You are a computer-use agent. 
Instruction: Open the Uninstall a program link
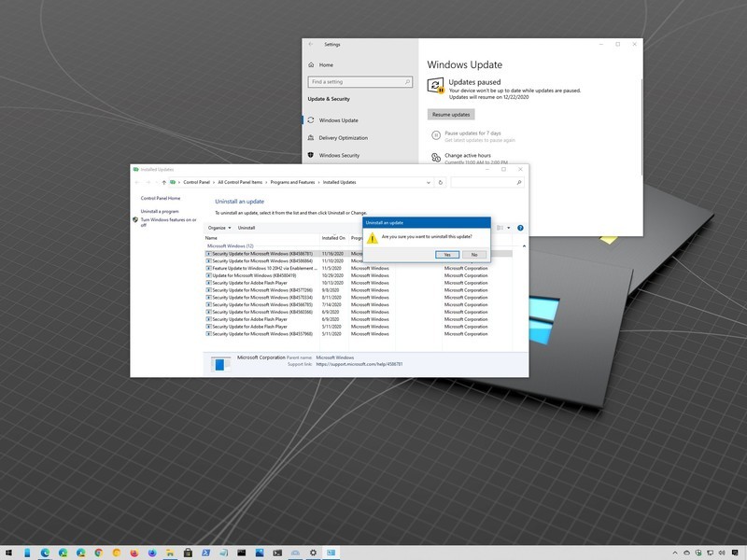160,211
